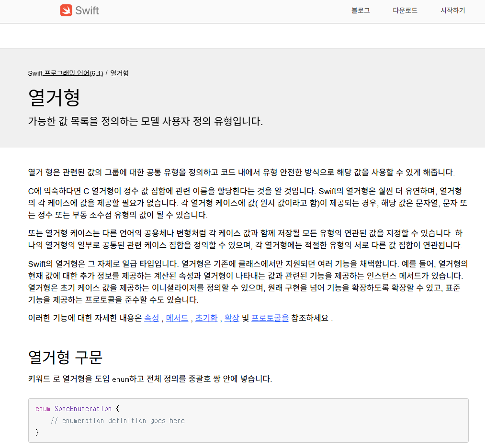Open the 시작하기 nav item

point(453,11)
